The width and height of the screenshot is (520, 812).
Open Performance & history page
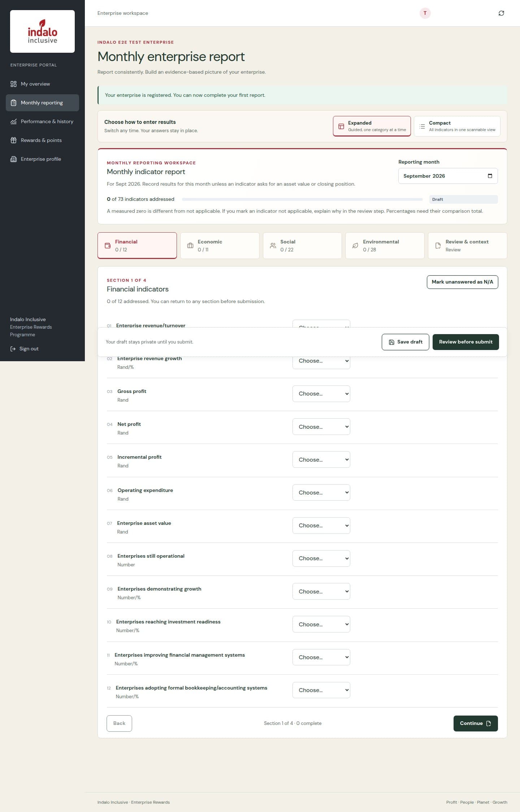pyautogui.click(x=42, y=121)
